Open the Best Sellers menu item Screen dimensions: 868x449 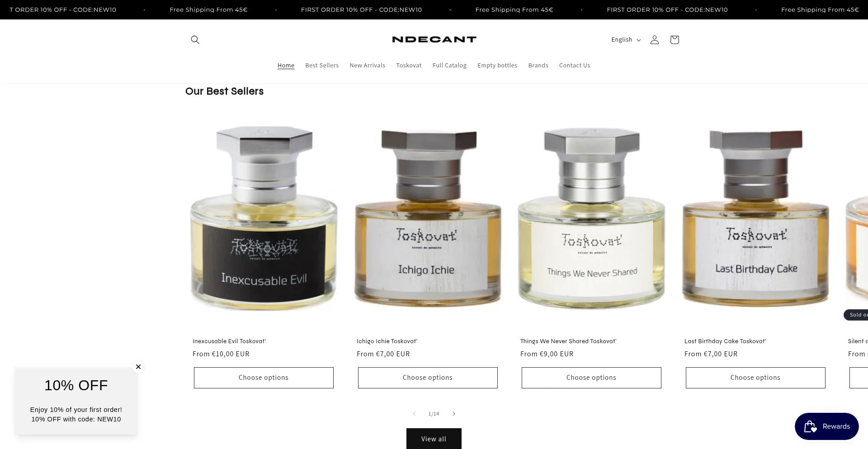point(322,66)
